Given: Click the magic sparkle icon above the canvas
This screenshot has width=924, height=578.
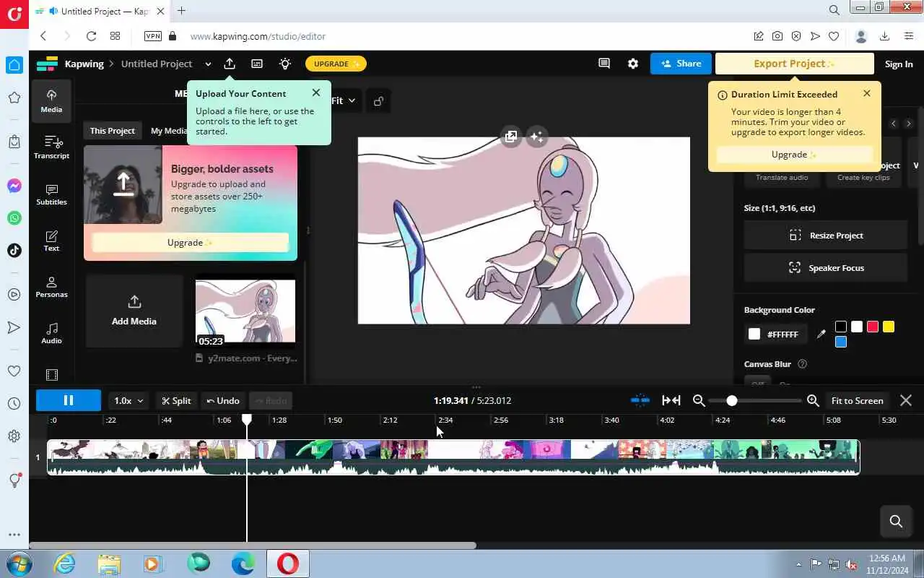Looking at the screenshot, I should [x=537, y=137].
